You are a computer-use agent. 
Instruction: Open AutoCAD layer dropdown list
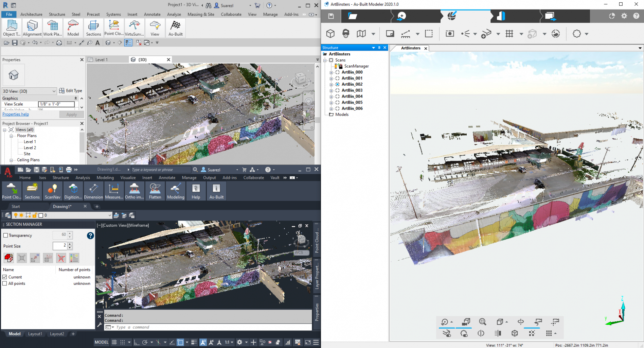[x=109, y=215]
